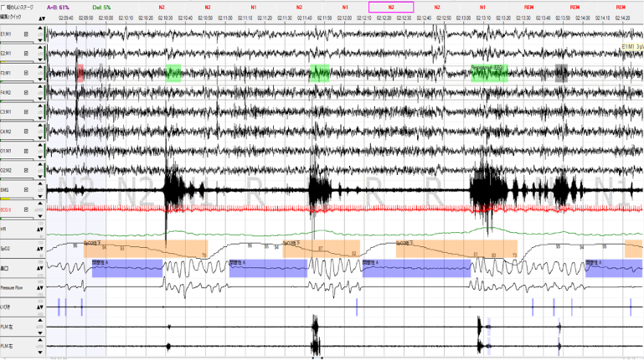Screen dimensions: 644x361
Task: Click the Pressure Flow scale arrows
Action: pos(39,286)
